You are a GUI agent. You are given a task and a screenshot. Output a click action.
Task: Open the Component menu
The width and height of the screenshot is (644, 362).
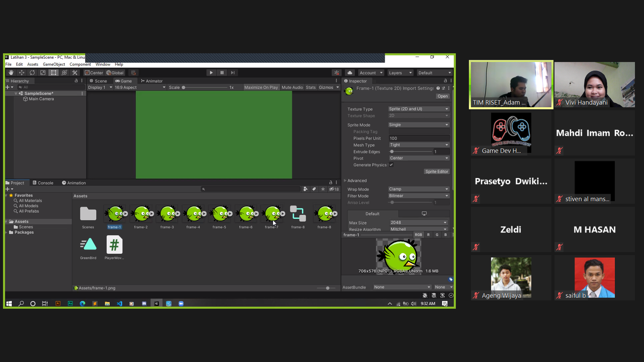pyautogui.click(x=80, y=64)
